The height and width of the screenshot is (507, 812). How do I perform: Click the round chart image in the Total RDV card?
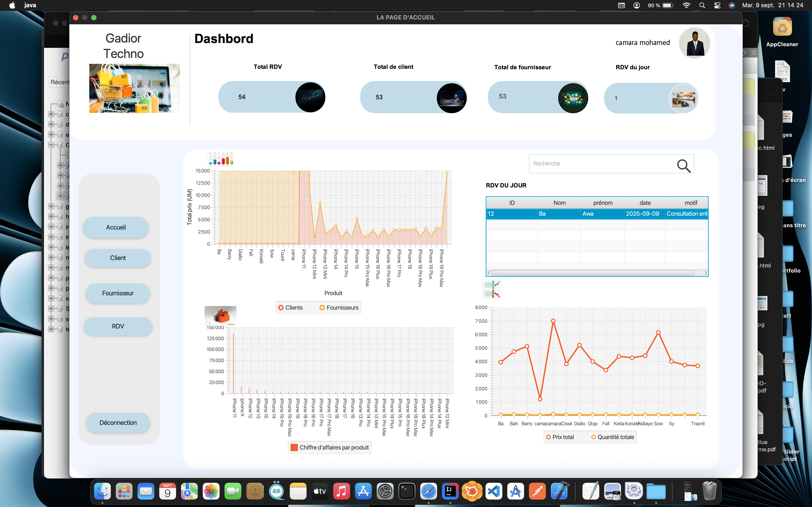[310, 97]
